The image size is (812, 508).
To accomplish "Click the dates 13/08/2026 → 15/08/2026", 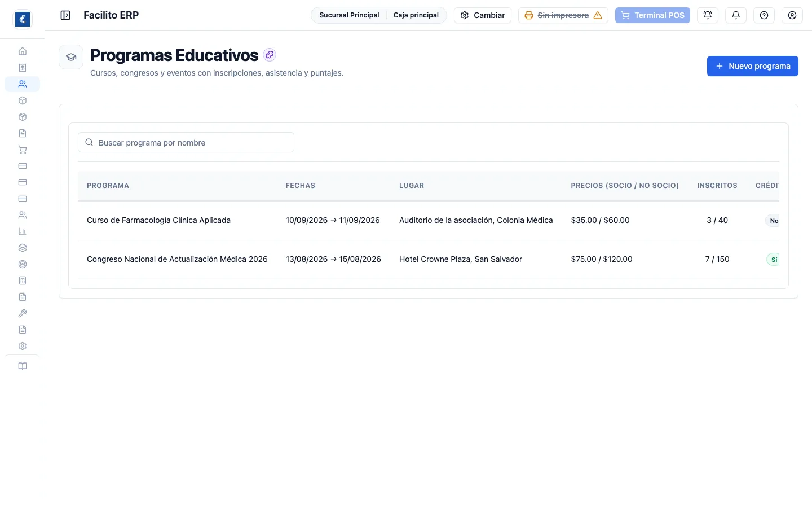I will (x=333, y=259).
